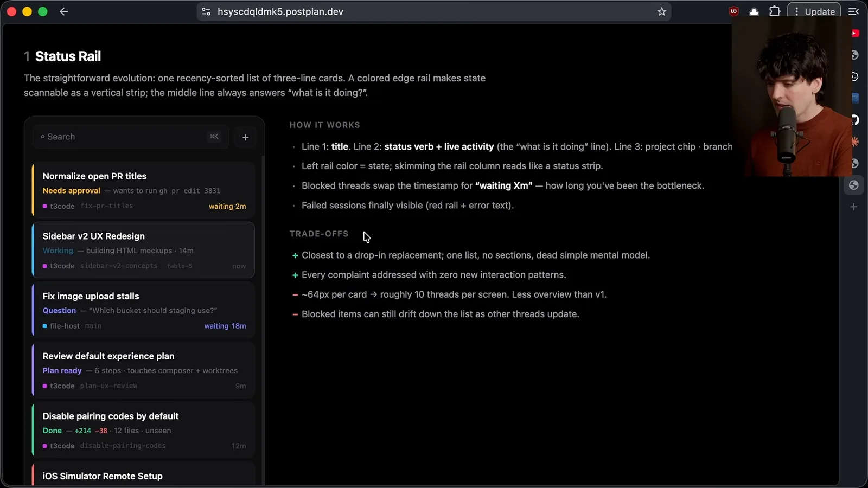Open the site info icon in address bar
This screenshot has width=868, height=488.
pos(206,11)
